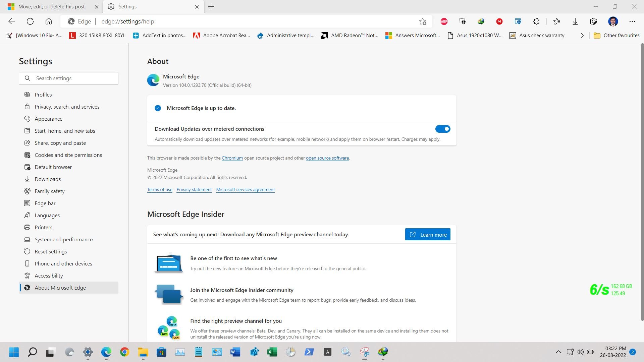
Task: Click the Learn more button
Action: [x=427, y=235]
